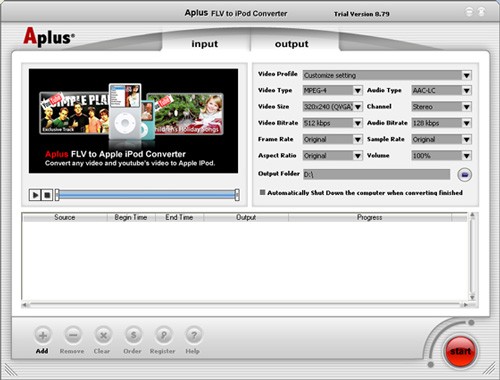500x380 pixels.
Task: Open Frame Rate dropdown
Action: point(332,139)
